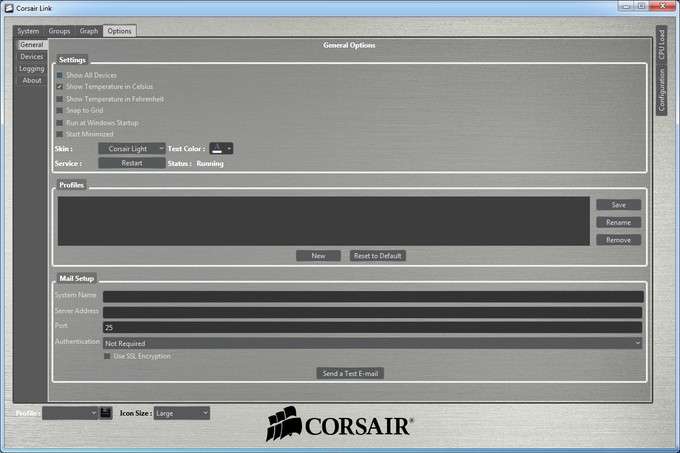Enable Show All Devices checkbox
Viewport: 680px width, 453px height.
click(x=59, y=75)
